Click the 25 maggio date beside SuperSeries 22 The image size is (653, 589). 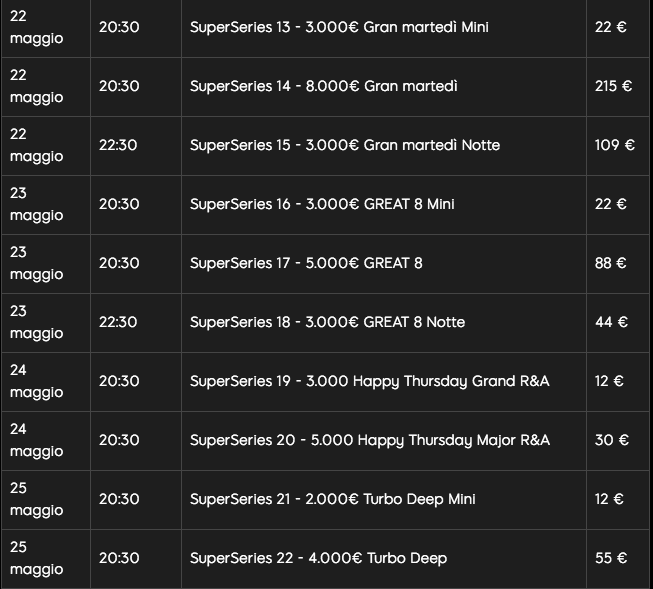pyautogui.click(x=37, y=559)
